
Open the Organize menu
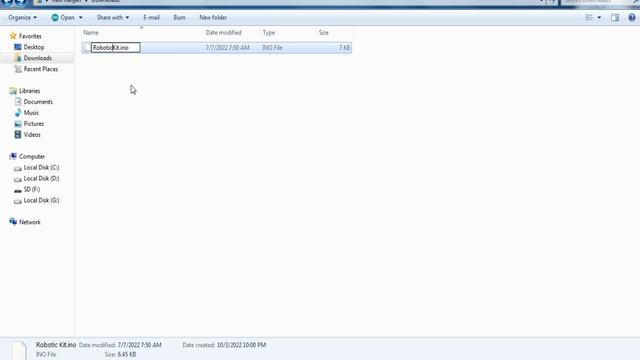coord(22,18)
